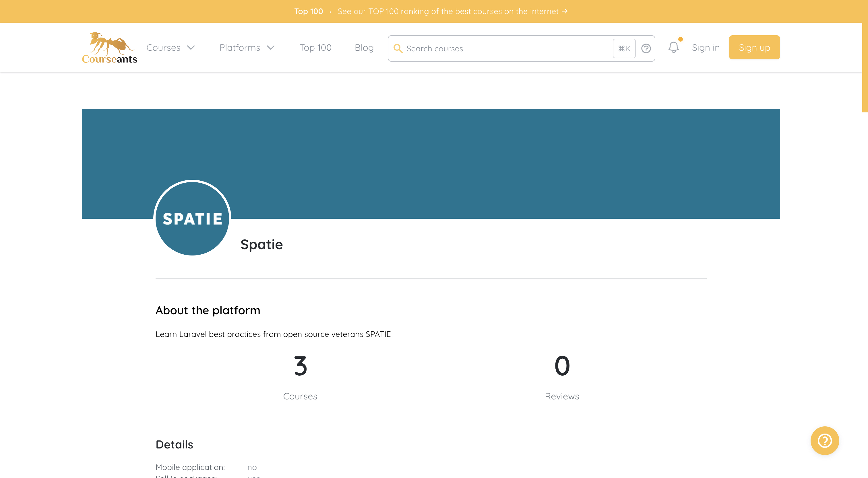Click the Courseants ant logo
This screenshot has width=868, height=478.
click(x=110, y=48)
